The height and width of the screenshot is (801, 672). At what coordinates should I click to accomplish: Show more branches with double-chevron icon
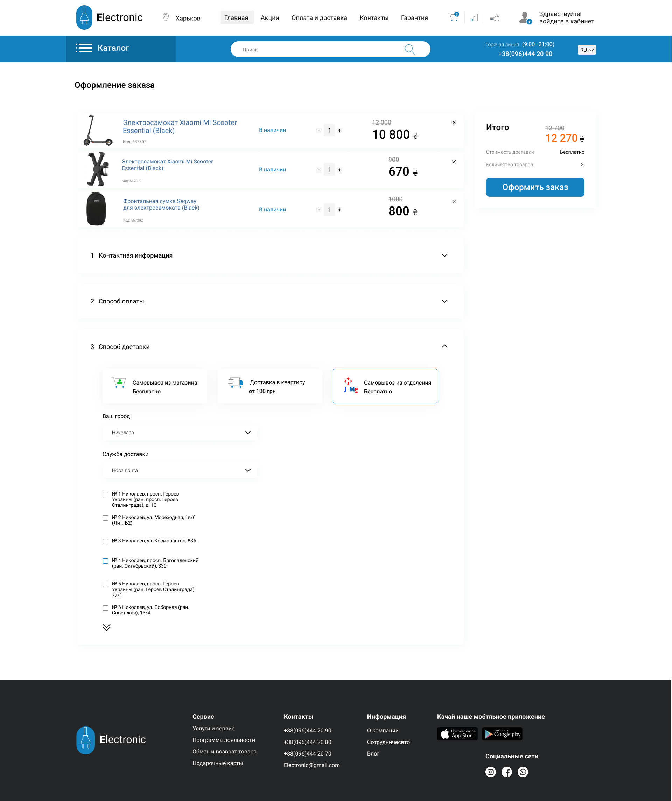106,627
